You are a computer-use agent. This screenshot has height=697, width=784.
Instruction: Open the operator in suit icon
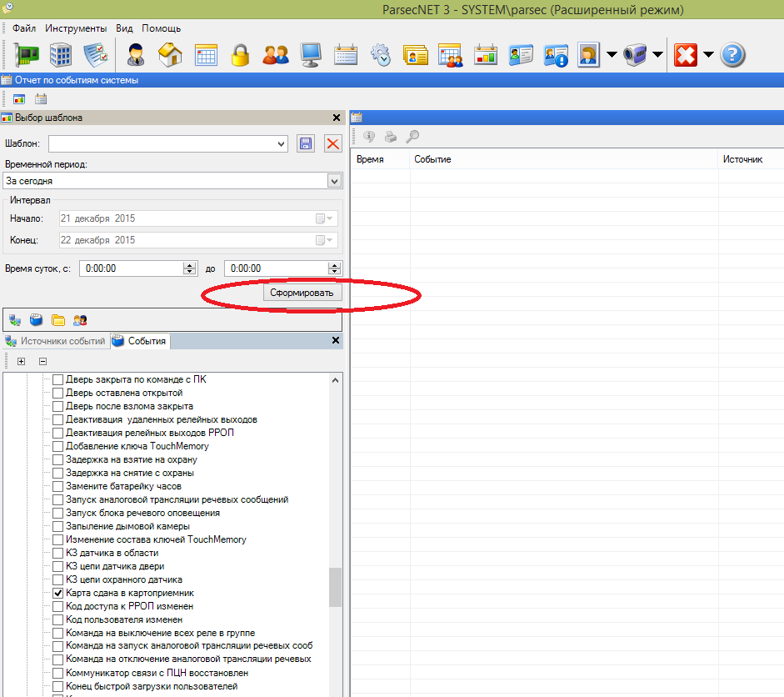[x=136, y=54]
